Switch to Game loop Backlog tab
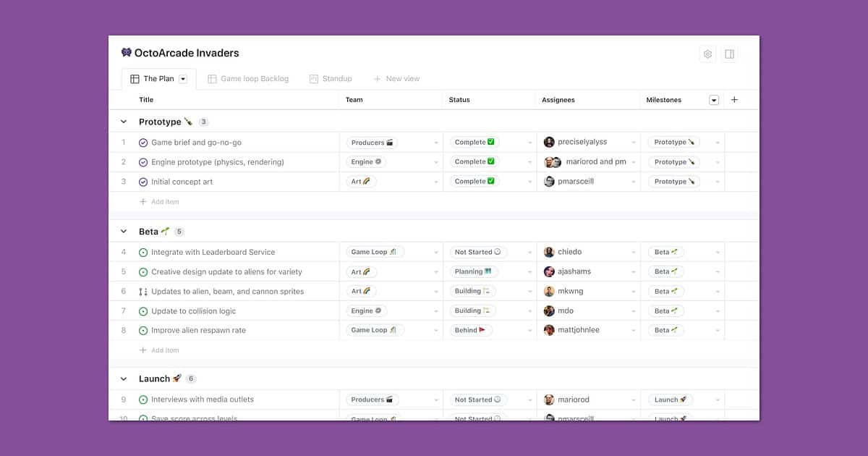 coord(248,79)
